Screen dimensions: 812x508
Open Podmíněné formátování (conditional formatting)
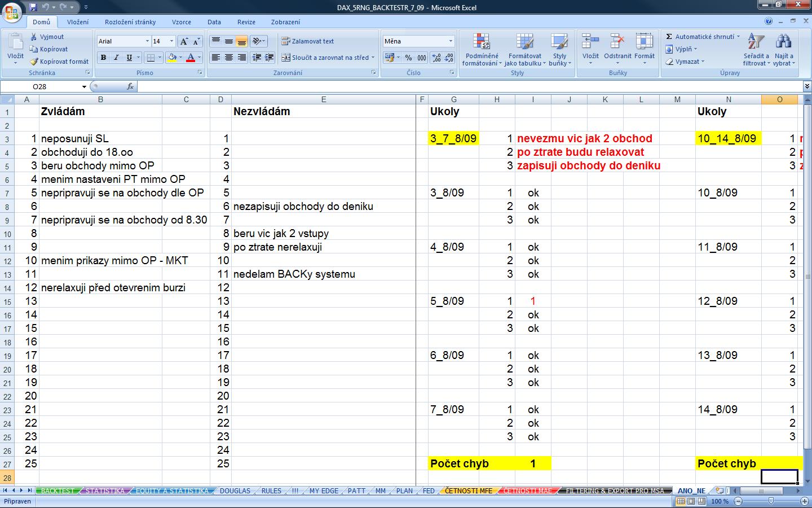[482, 50]
